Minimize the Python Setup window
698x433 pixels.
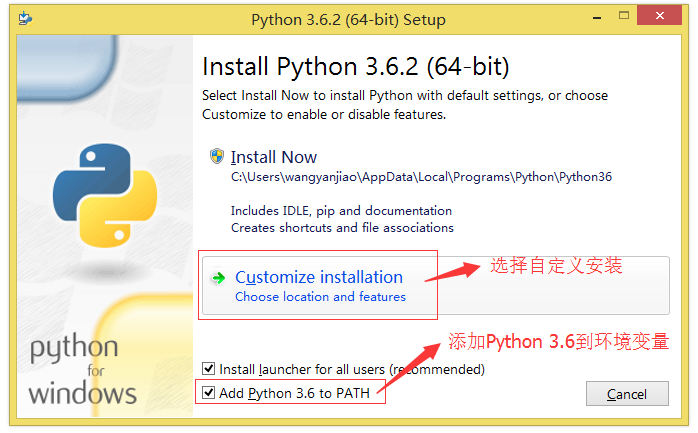[x=597, y=18]
